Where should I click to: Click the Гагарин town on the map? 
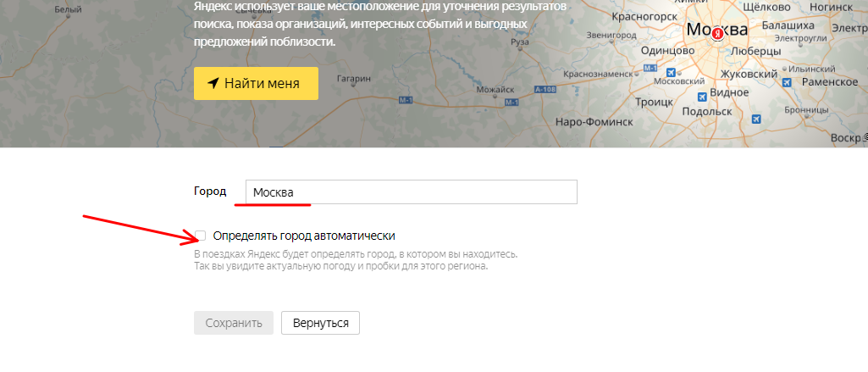pos(354,79)
